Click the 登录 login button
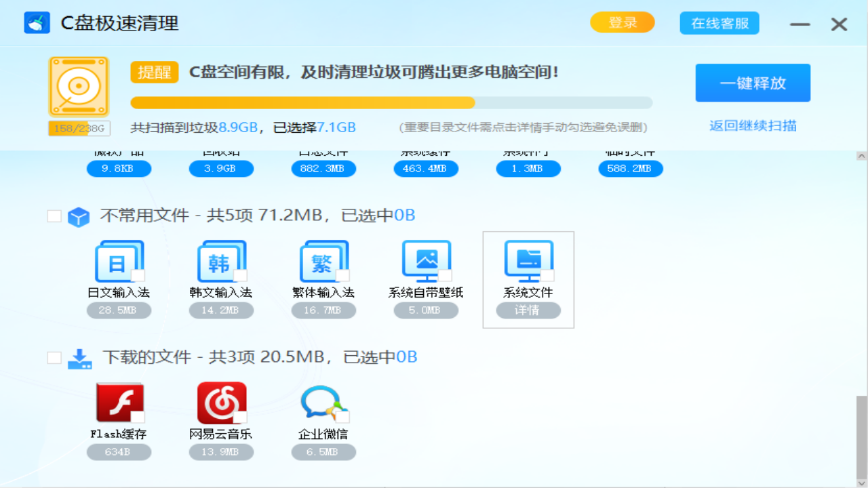 621,22
